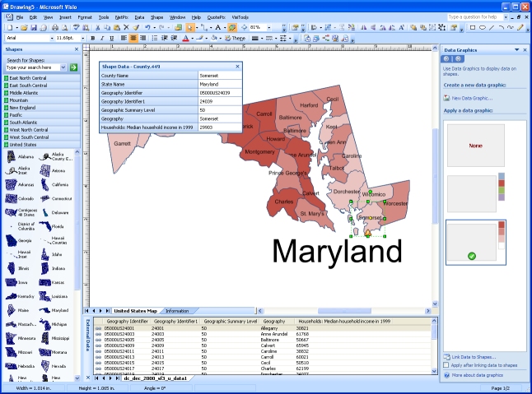The width and height of the screenshot is (532, 394).
Task: Paste with the clipboard icon
Action: click(x=117, y=28)
